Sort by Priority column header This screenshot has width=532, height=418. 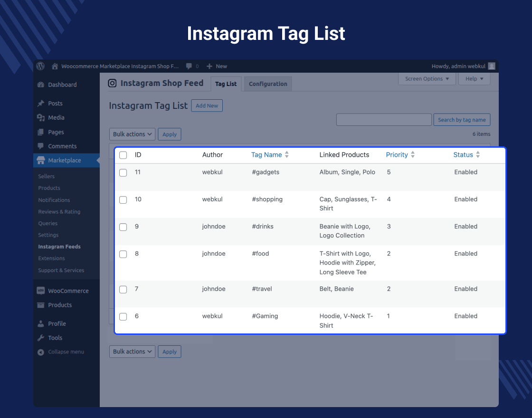397,155
